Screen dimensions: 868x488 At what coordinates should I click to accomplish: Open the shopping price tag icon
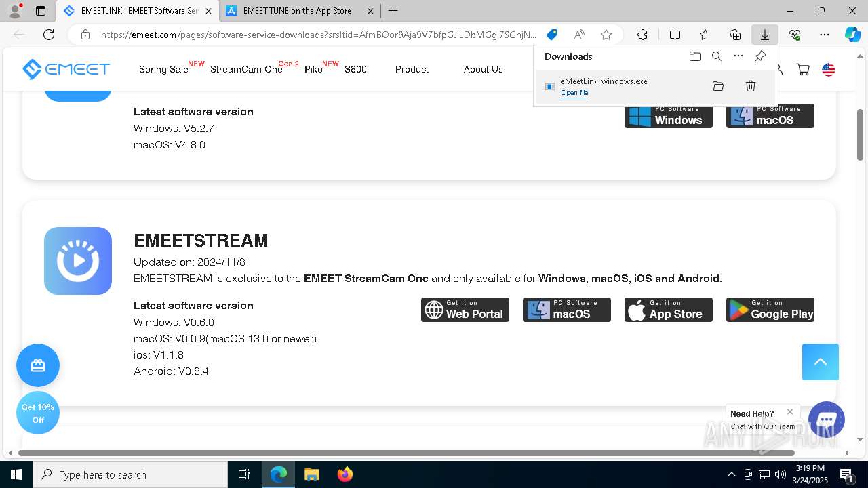point(552,35)
